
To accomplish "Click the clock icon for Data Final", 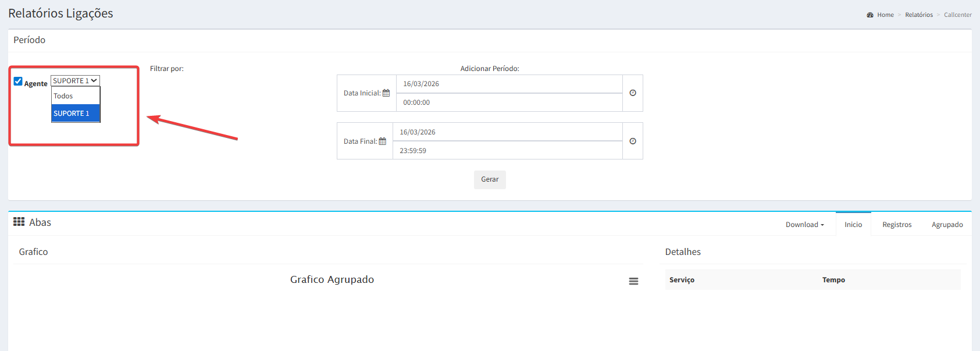I will point(633,141).
